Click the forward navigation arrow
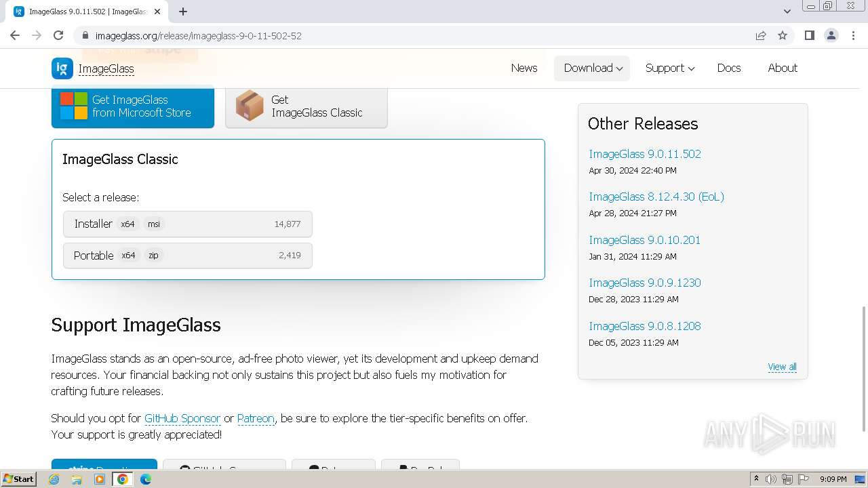The height and width of the screenshot is (488, 868). click(x=37, y=35)
